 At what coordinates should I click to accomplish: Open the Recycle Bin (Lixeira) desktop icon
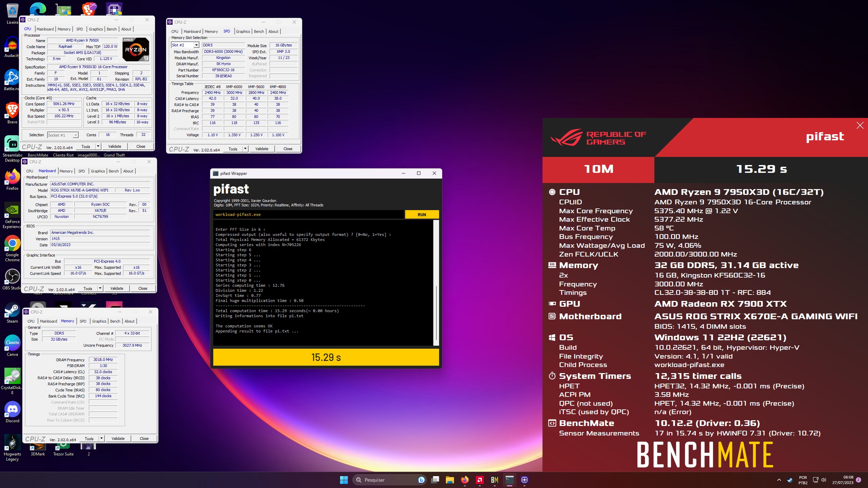(12, 14)
